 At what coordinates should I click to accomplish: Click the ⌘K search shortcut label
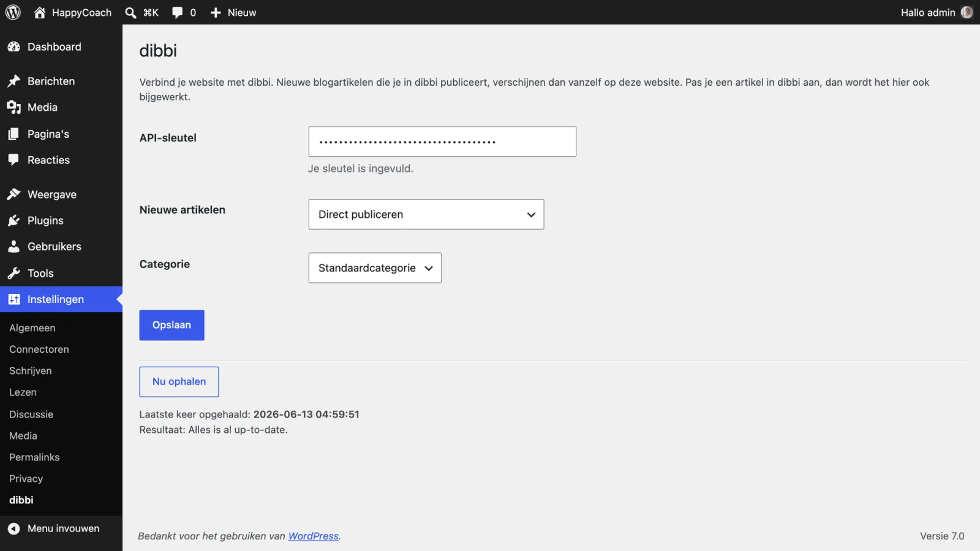(151, 12)
